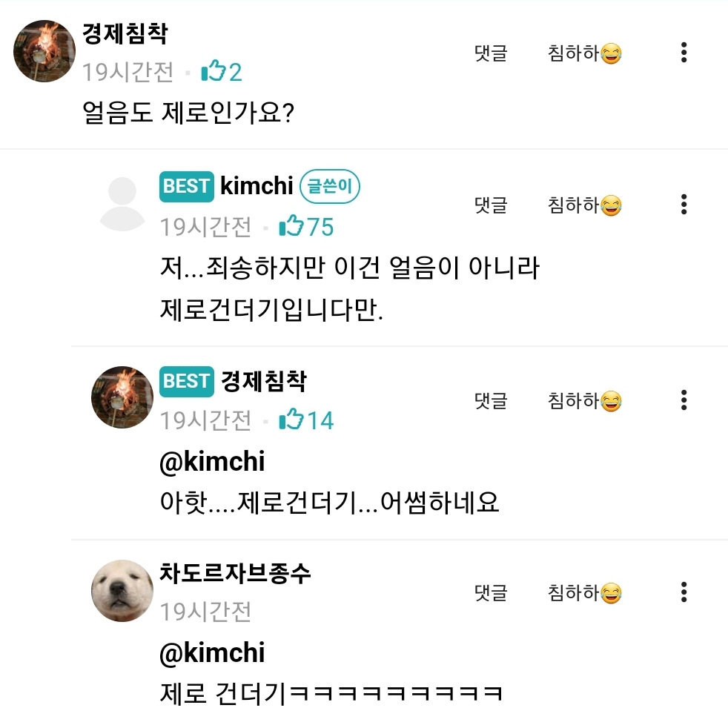Click 침하하 reaction on the top comment
Screen dimensions: 728x728
tap(584, 53)
